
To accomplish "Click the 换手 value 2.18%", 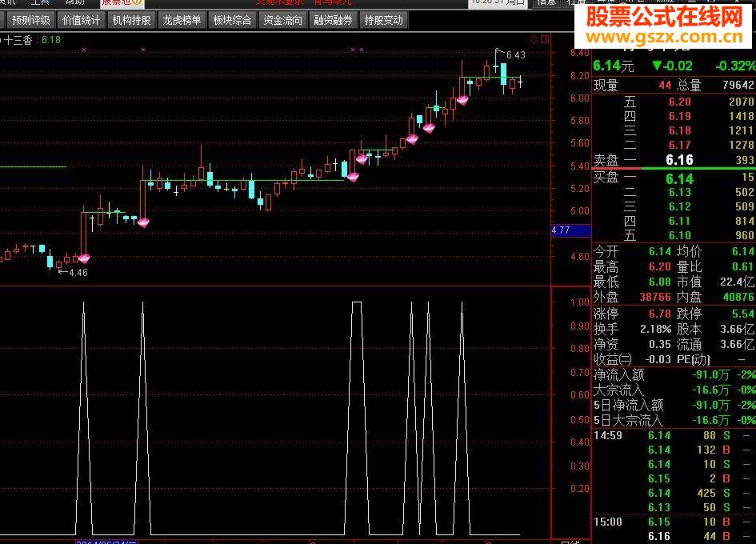I will [x=656, y=330].
